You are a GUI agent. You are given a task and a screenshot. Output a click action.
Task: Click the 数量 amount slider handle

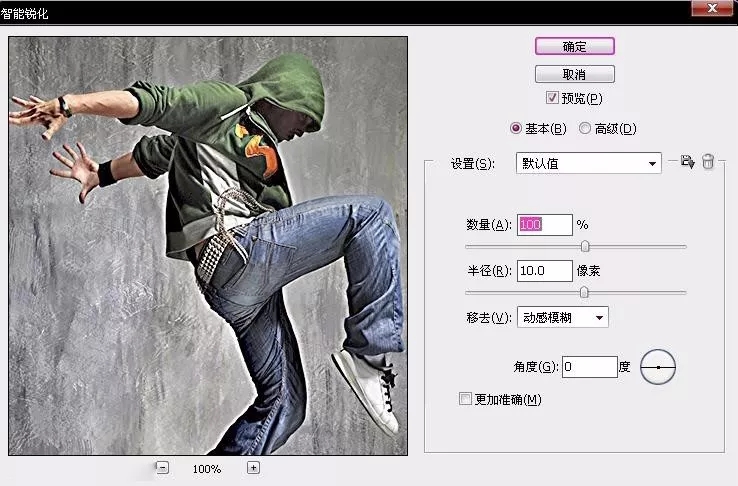(x=585, y=246)
